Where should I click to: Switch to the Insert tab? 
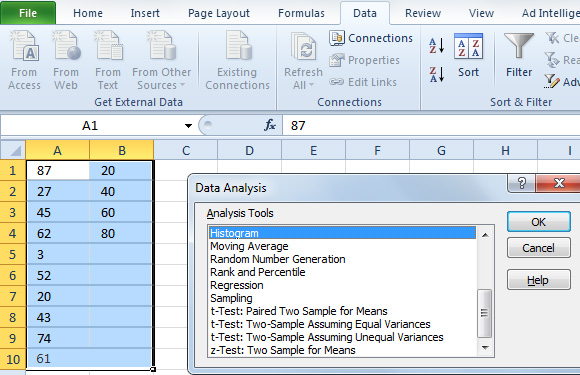click(145, 13)
